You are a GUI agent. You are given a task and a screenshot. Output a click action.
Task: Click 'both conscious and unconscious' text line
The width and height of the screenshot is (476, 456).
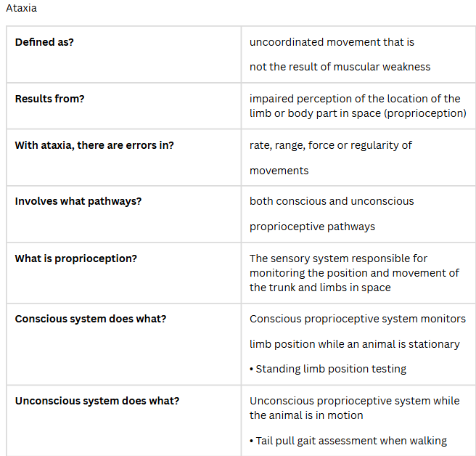(x=332, y=201)
